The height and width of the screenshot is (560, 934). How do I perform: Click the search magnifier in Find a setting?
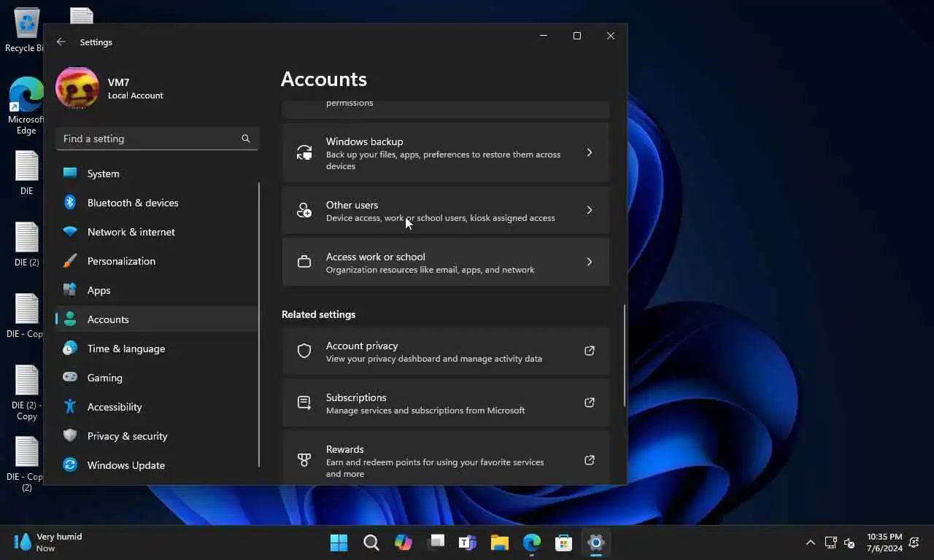pyautogui.click(x=246, y=139)
